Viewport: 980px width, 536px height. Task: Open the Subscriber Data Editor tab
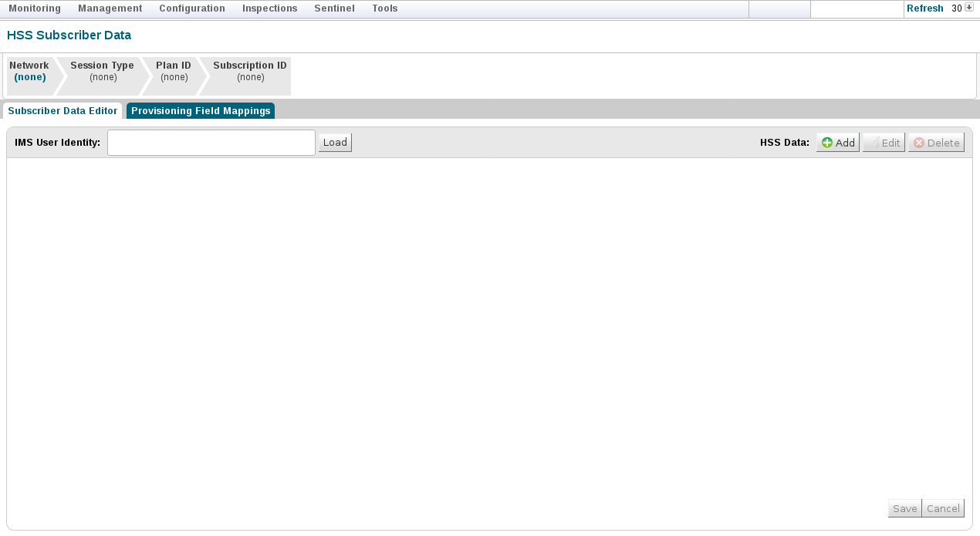tap(62, 110)
